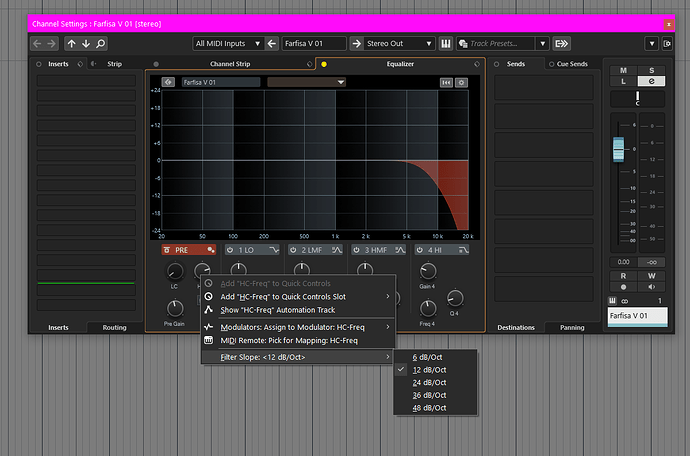
Task: Click the Filter Slope 12 dB/Oct menu entry
Action: (x=298, y=357)
